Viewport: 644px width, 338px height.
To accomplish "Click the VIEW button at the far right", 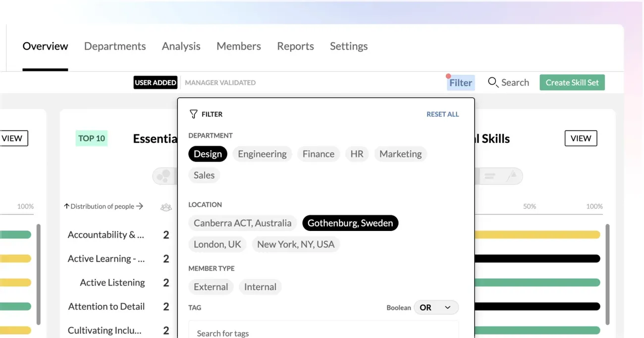I will (581, 138).
